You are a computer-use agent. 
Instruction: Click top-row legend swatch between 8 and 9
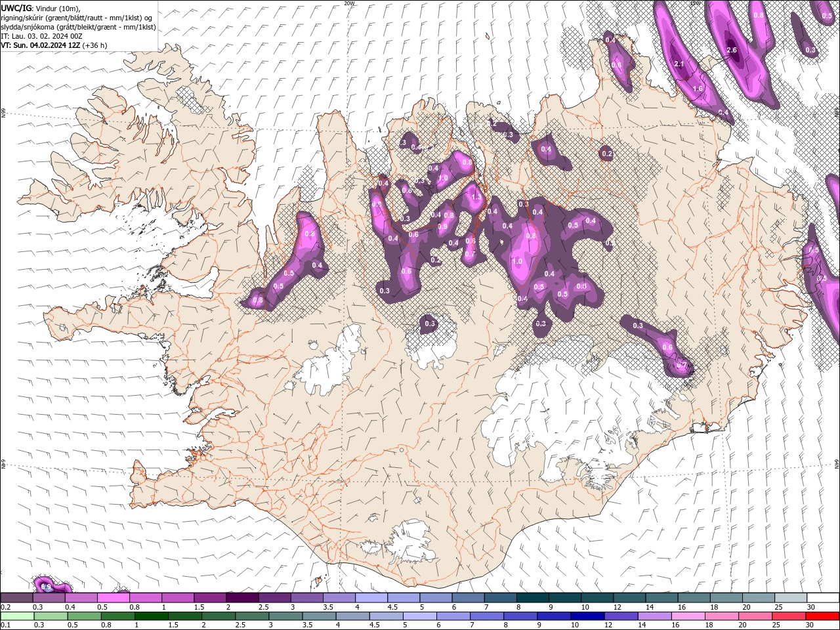532,598
